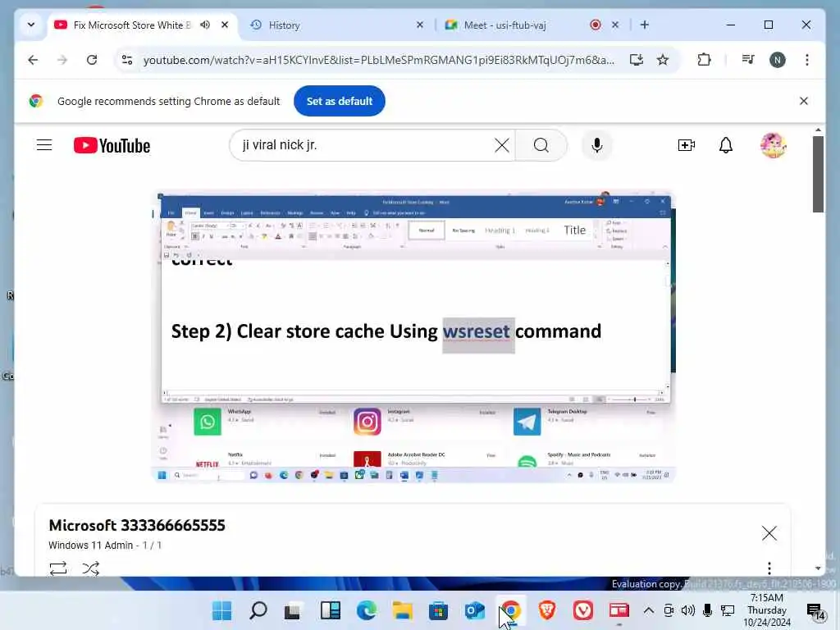840x630 pixels.
Task: Mute audio on the Fix Microsoft Store tab
Action: pyautogui.click(x=204, y=25)
